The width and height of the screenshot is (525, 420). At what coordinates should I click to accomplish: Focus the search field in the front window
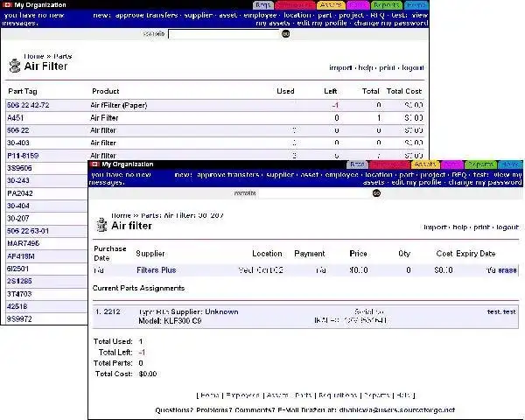[314, 193]
